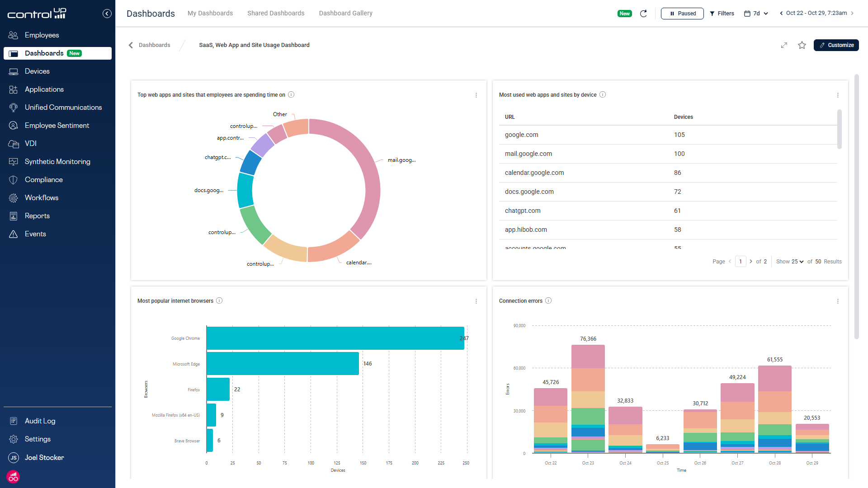Open the 7d time range dropdown
Screen dimensions: 868x488
pyautogui.click(x=755, y=13)
